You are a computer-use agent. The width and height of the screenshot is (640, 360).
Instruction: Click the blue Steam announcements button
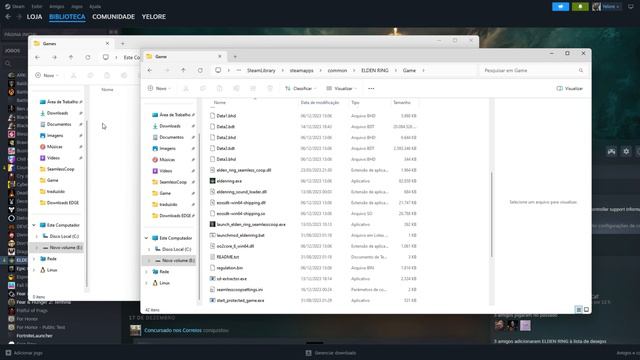[x=560, y=7]
